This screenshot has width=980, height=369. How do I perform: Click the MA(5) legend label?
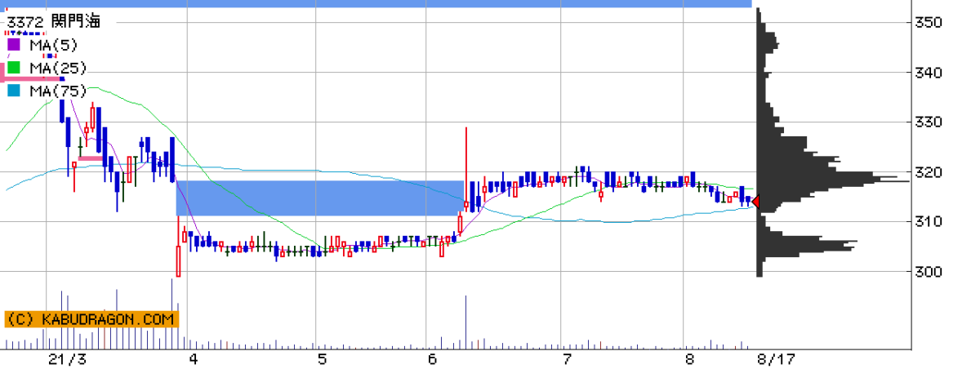point(54,45)
